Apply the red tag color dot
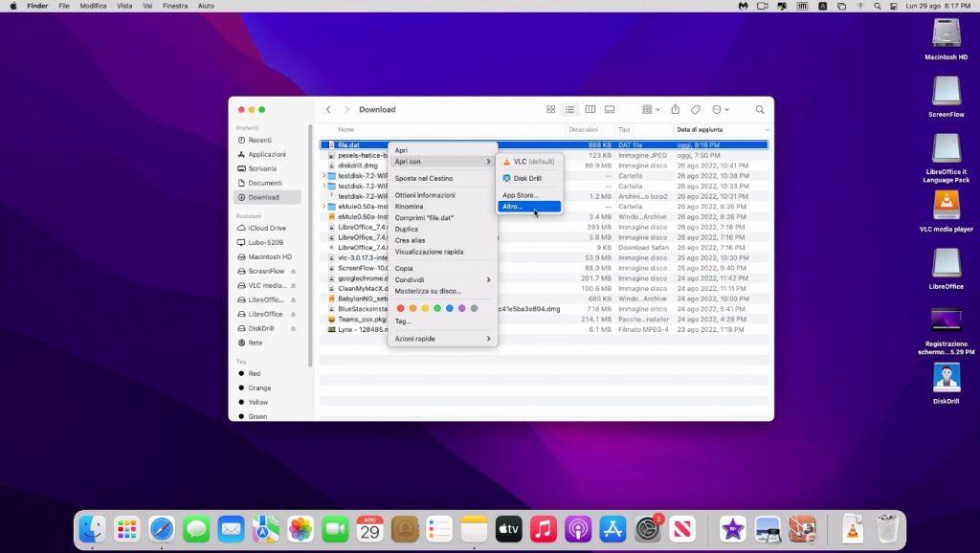980x553 pixels. (x=400, y=308)
